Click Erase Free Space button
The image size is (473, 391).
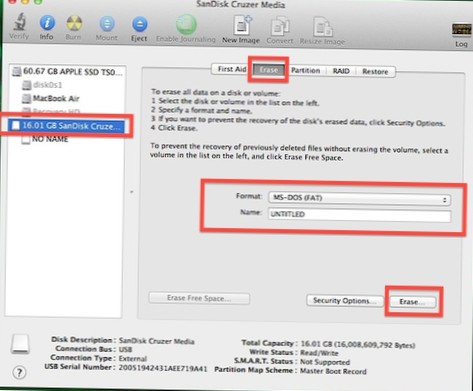(x=199, y=298)
